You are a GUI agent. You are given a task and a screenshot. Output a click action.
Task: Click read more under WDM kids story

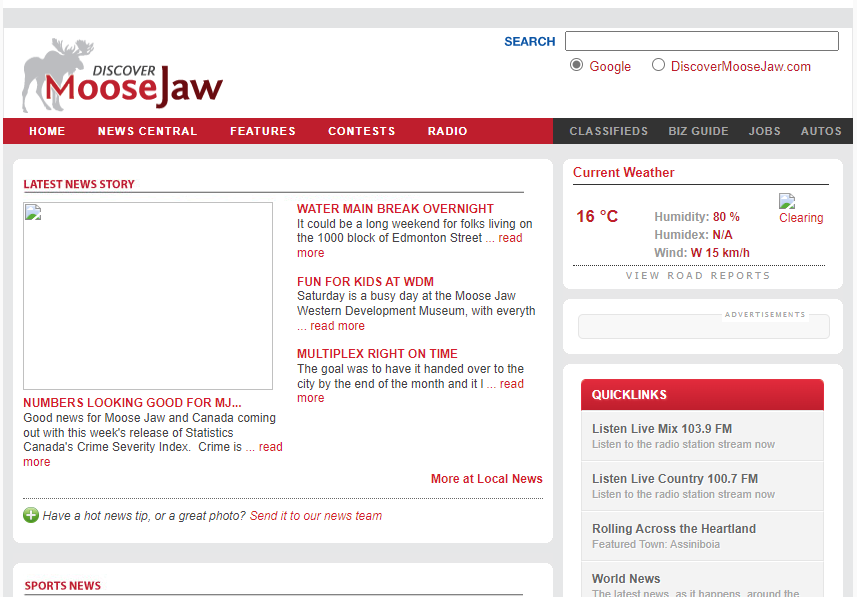tap(337, 326)
